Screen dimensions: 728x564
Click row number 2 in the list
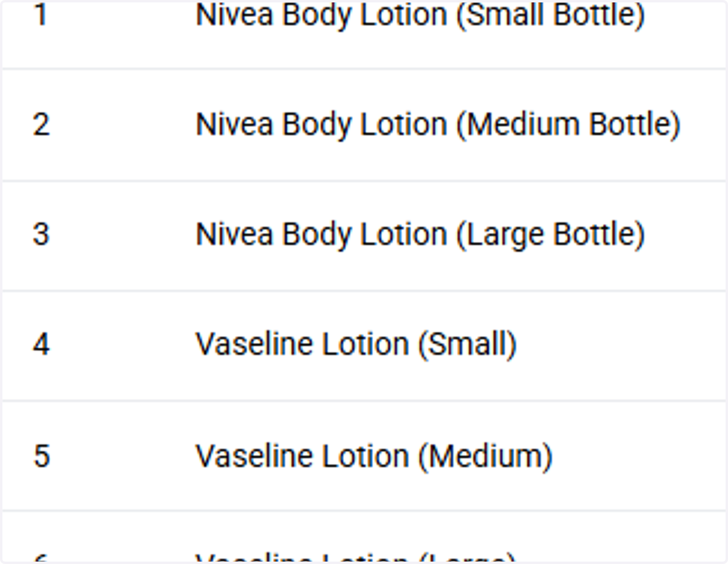[41, 124]
